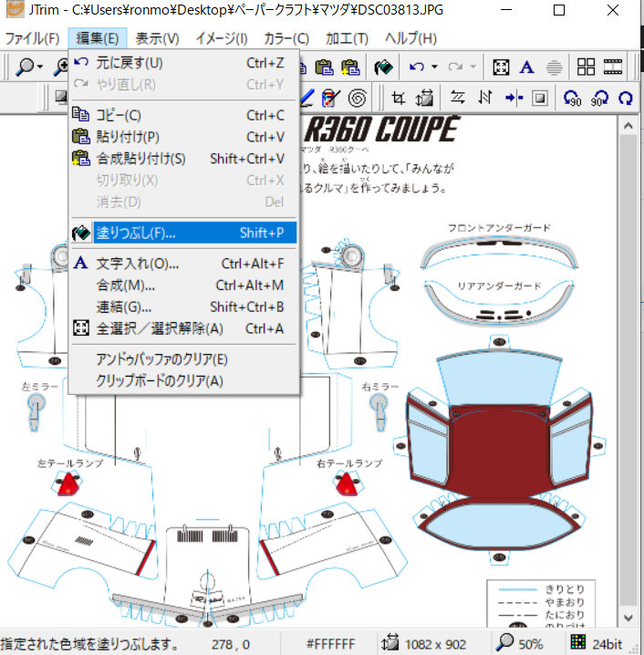The width and height of the screenshot is (644, 655).
Task: Click the disabled やり直し(R) entry
Action: click(183, 85)
